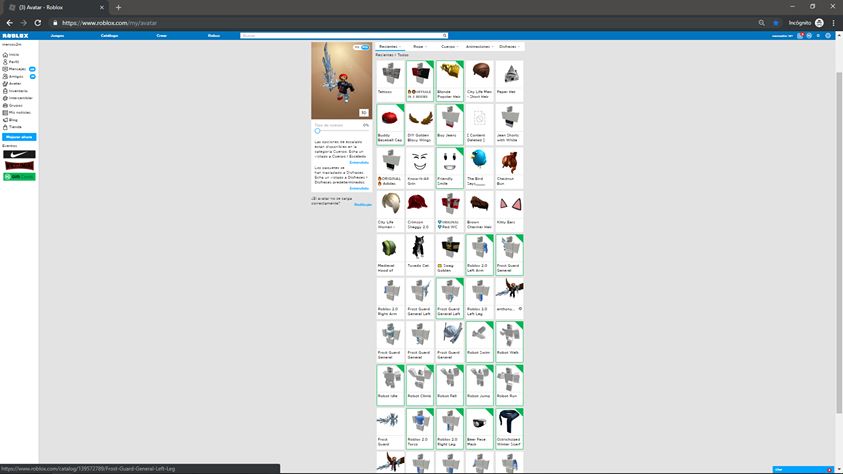Unequip the Buddy Baseball Cap
The image size is (843, 474).
390,124
